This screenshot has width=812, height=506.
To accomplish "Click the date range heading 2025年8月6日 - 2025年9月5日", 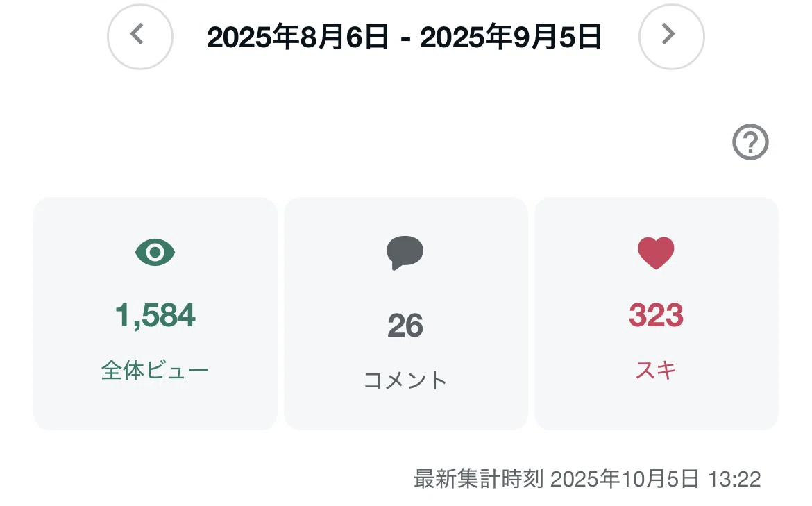I will click(404, 37).
